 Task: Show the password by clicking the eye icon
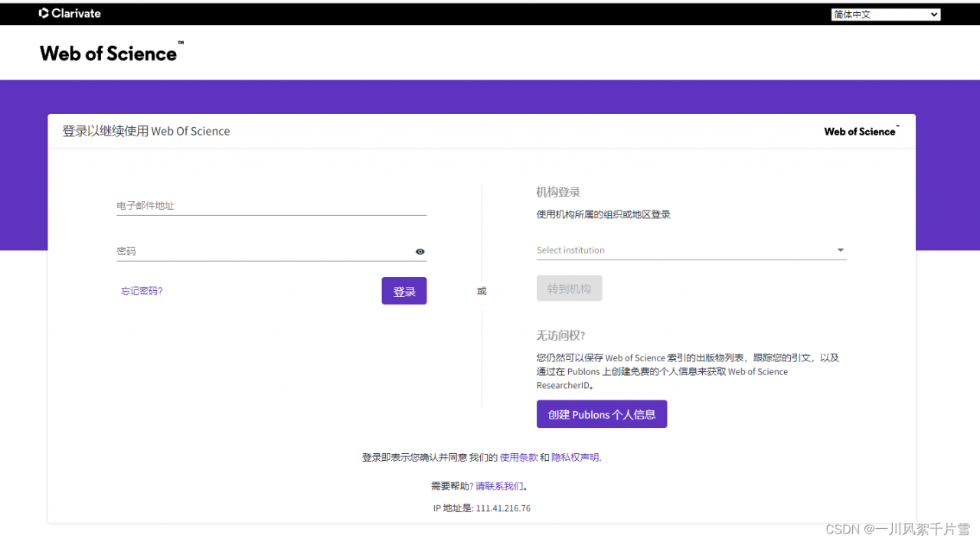coord(420,251)
